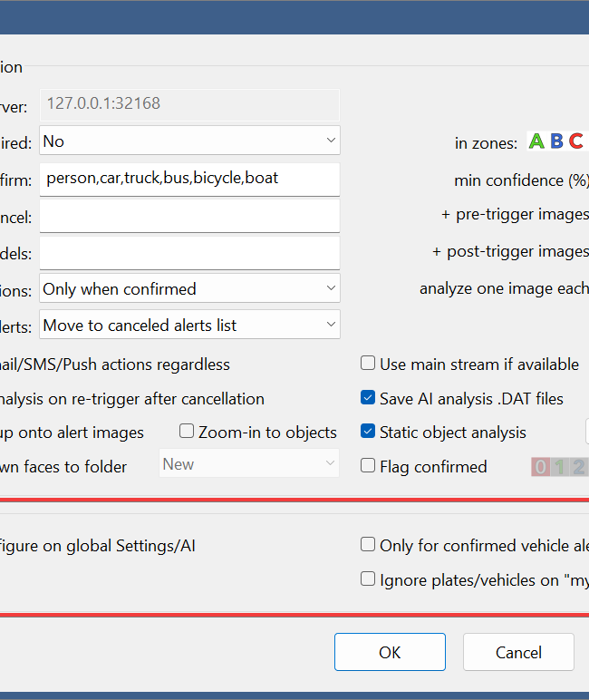Expand the Only when confirmed dropdown
Viewport: 589px width, 700px height.
(189, 288)
